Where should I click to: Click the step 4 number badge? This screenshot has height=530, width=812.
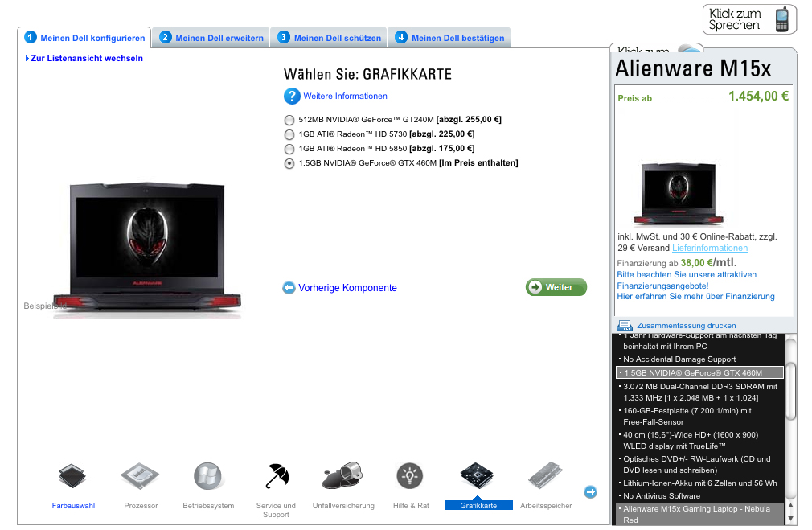401,37
